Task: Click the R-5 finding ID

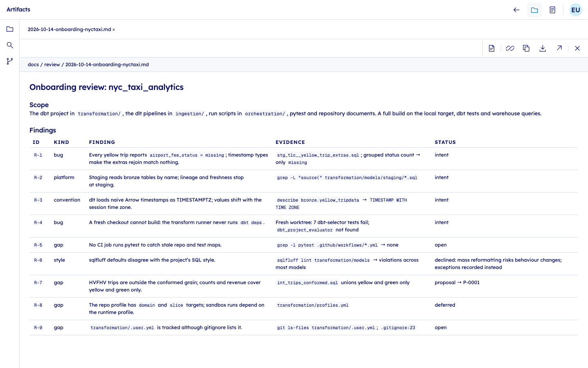Action: click(38, 245)
